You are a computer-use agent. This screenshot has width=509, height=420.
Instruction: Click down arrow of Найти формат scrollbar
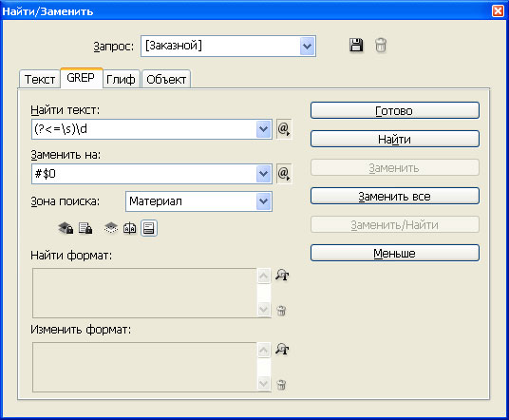[264, 309]
